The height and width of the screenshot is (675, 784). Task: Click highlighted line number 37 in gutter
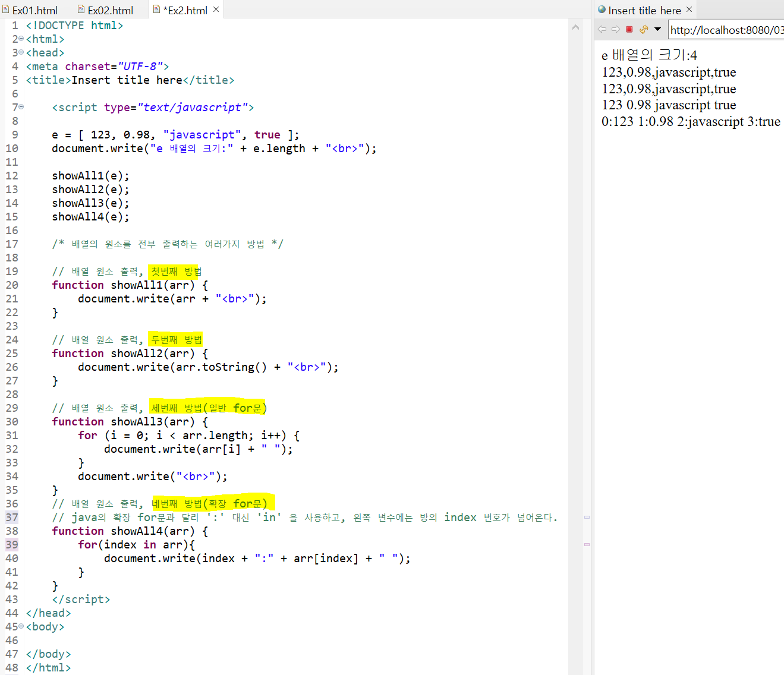click(12, 517)
